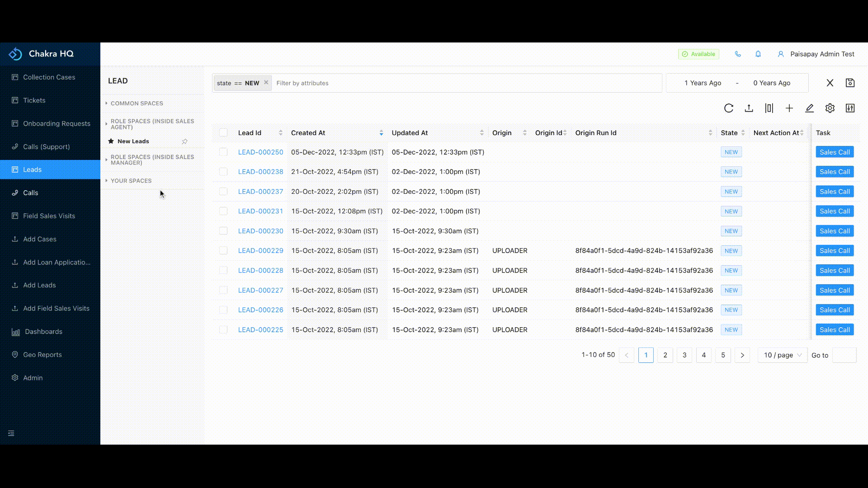Check the box for LEAD-000229 row

(223, 251)
